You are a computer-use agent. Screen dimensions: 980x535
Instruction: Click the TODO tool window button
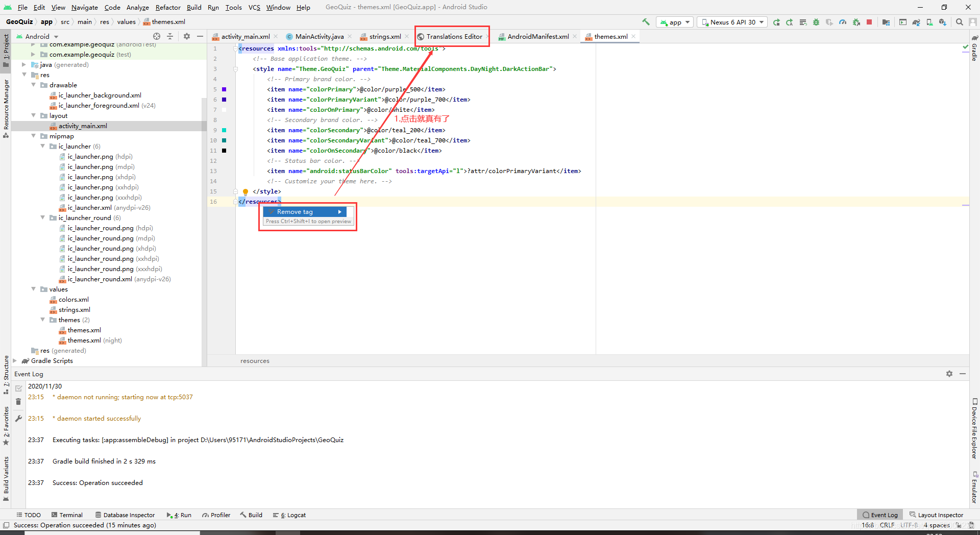[29, 515]
